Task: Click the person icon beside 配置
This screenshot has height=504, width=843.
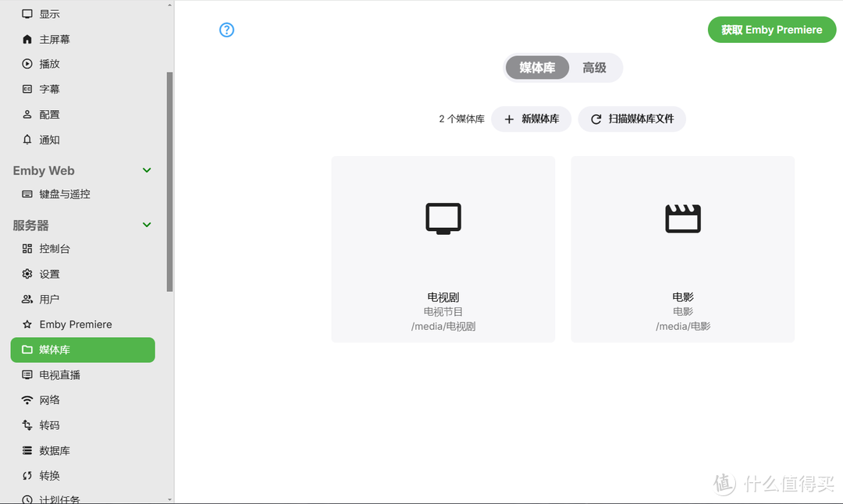Action: click(27, 115)
